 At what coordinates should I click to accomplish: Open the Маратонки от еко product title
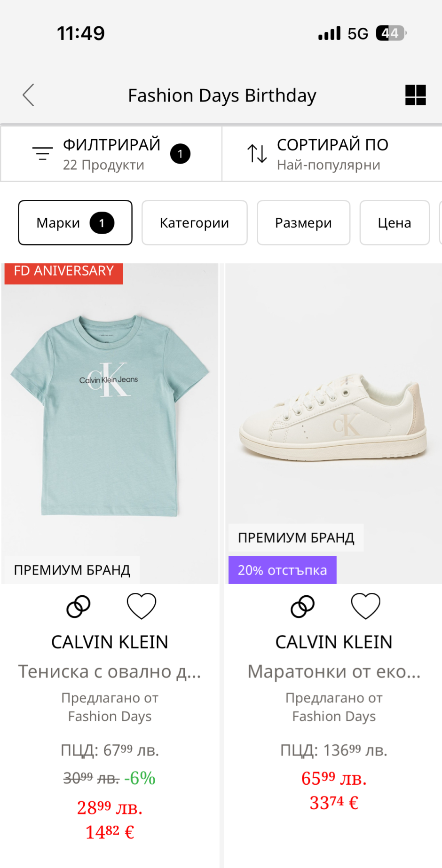pos(334,672)
